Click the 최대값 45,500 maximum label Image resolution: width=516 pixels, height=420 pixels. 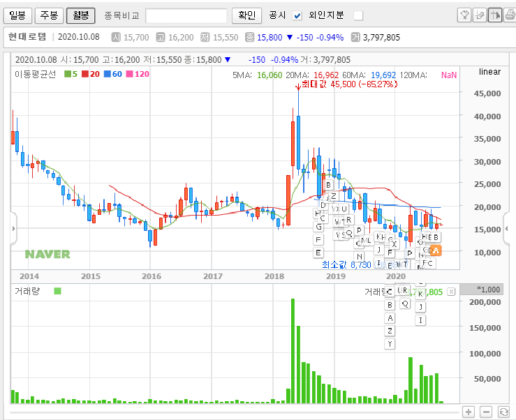[x=350, y=84]
